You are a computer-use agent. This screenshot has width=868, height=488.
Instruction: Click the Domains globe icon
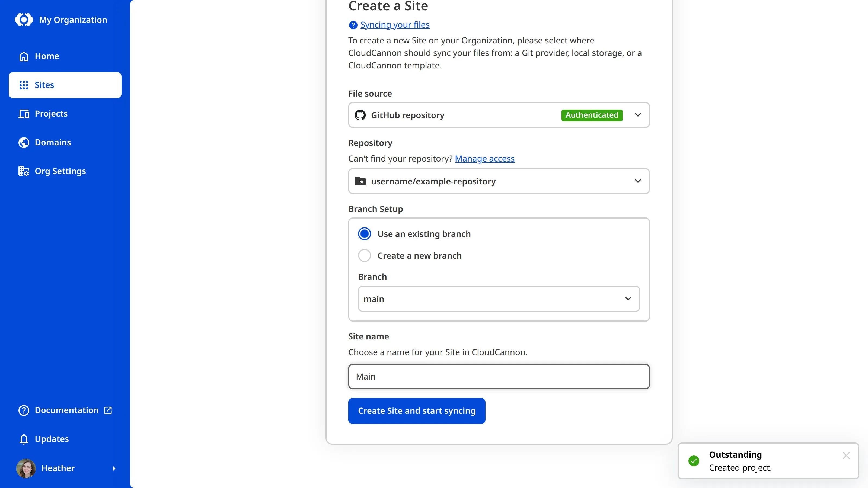click(x=24, y=142)
